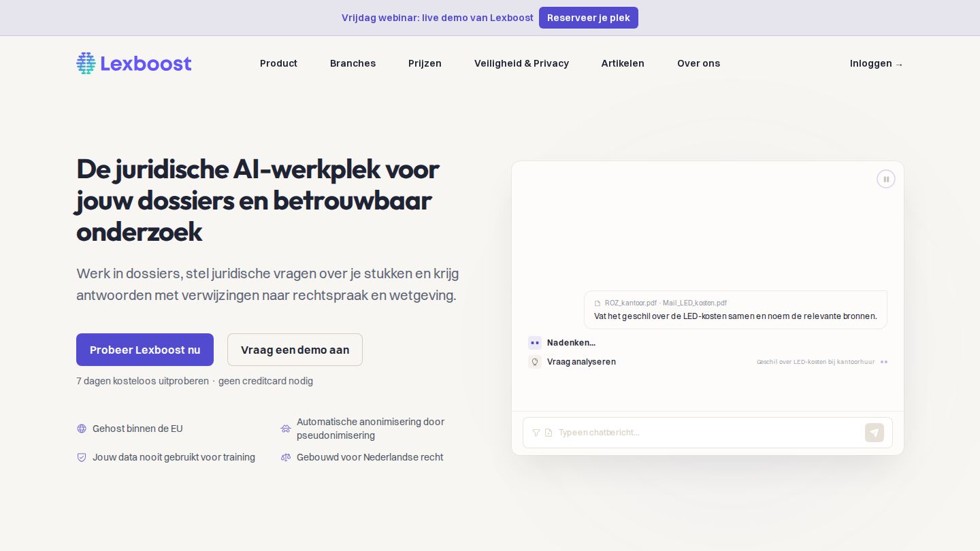Focus the Typ een chatbericht input field
Image resolution: width=980 pixels, height=551 pixels.
(708, 433)
